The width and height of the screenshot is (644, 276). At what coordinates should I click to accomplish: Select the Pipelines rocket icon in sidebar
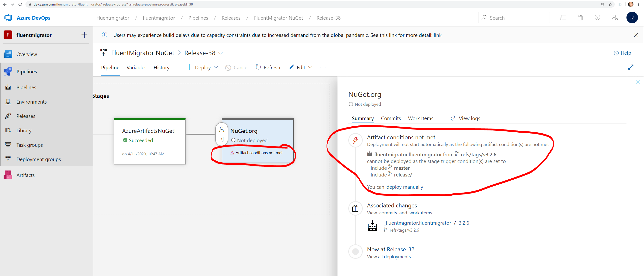pos(8,71)
